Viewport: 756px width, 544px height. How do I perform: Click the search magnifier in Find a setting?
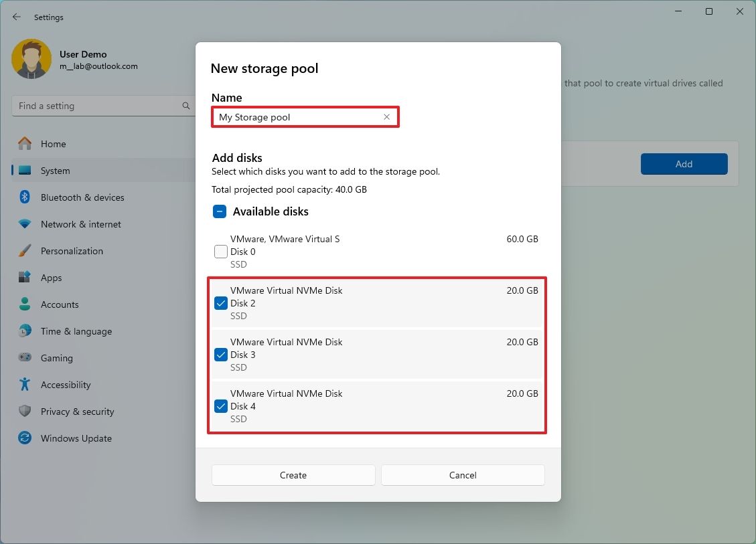pos(185,106)
